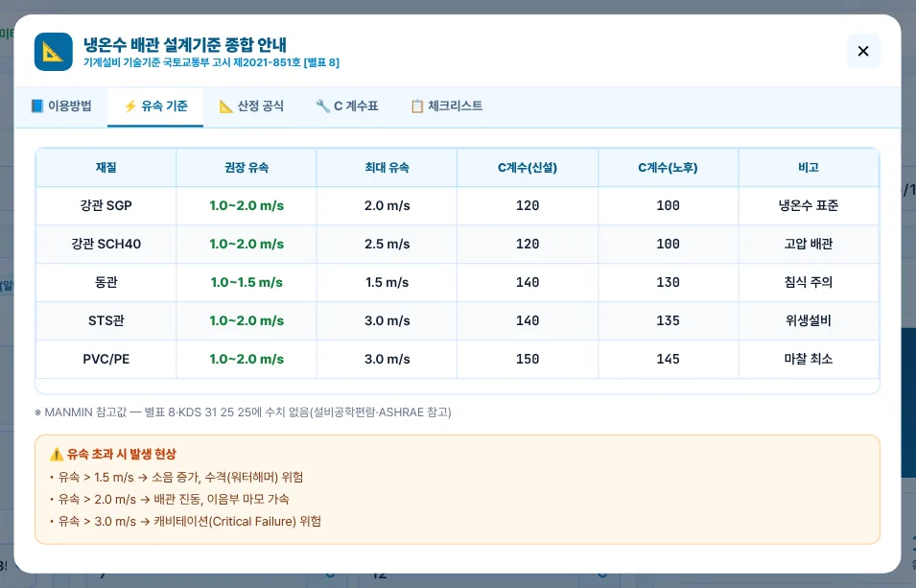The width and height of the screenshot is (916, 588).
Task: Click the C계수(노후) column header
Action: point(668,168)
